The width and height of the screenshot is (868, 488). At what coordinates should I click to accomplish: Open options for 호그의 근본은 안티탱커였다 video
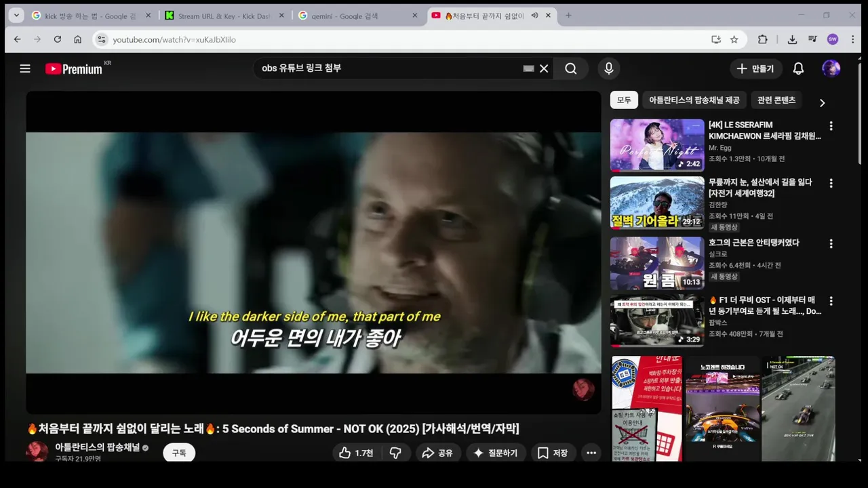(831, 243)
